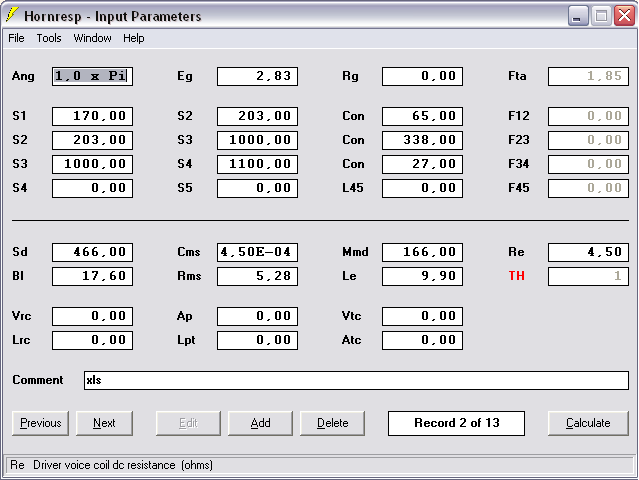Click the Con field showing 27,00
The image size is (639, 480).
pos(423,164)
